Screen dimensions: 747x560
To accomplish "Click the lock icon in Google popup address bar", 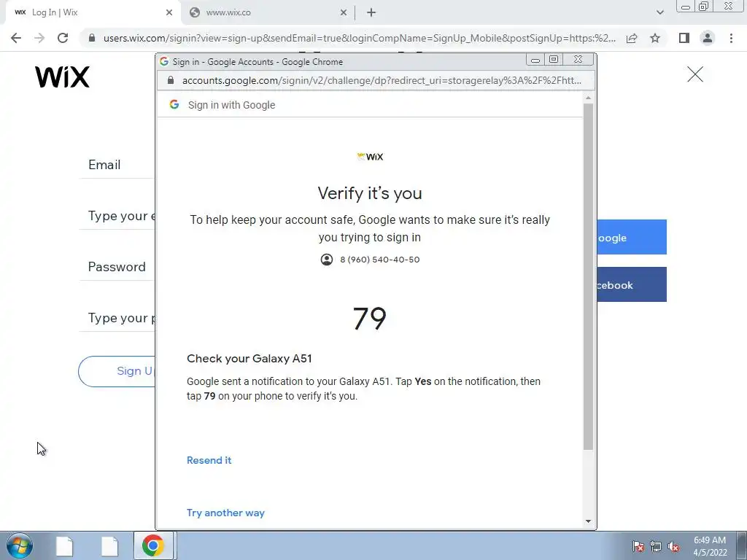I will 171,80.
